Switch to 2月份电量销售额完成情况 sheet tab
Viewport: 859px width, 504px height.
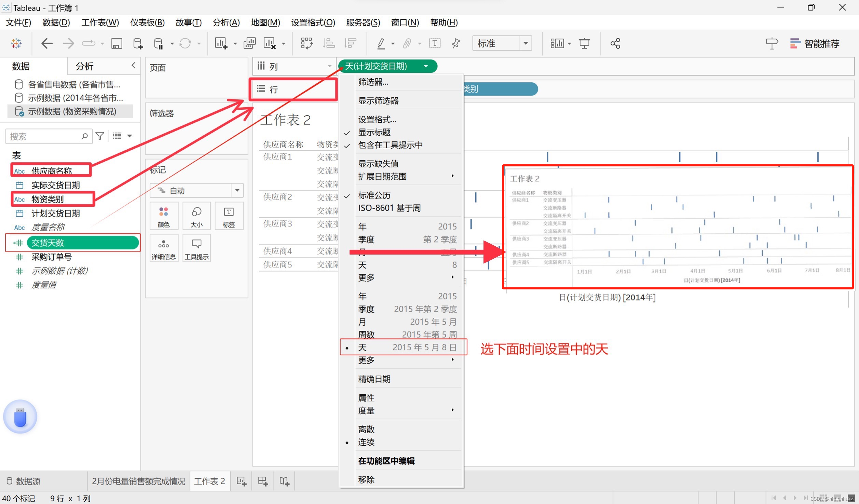[138, 481]
